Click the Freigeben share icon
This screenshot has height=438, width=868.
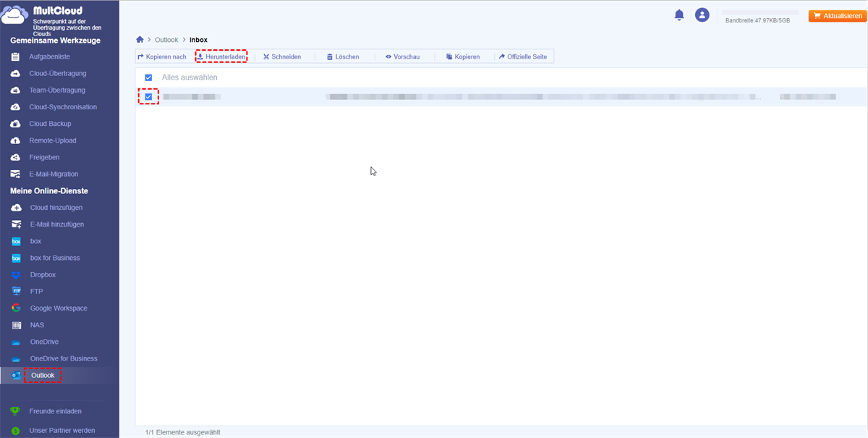(x=15, y=157)
